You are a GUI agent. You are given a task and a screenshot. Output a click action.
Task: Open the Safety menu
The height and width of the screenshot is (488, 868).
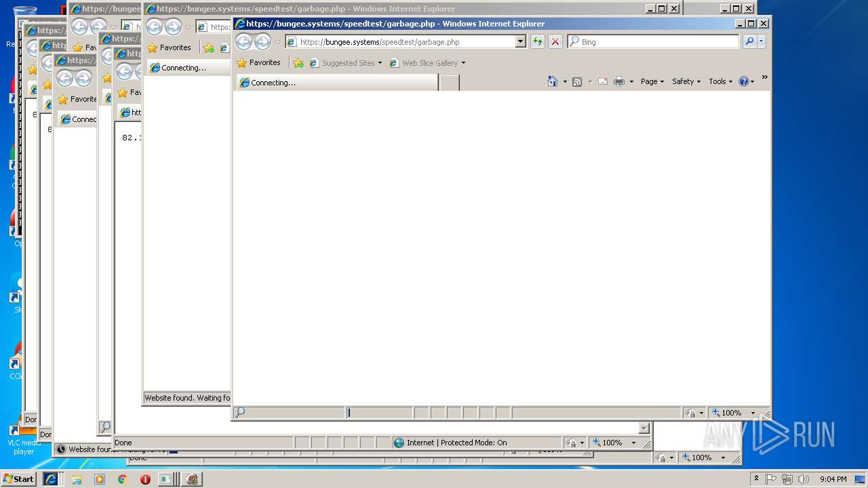(x=686, y=81)
